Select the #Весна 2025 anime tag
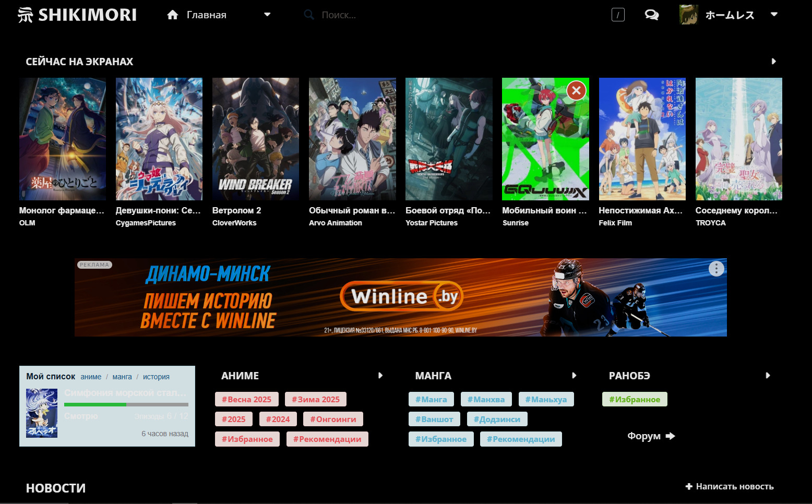The image size is (812, 504). pyautogui.click(x=246, y=400)
